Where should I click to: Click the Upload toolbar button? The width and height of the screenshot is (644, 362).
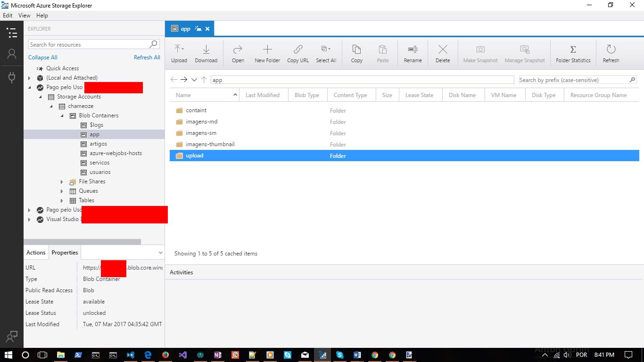[179, 54]
